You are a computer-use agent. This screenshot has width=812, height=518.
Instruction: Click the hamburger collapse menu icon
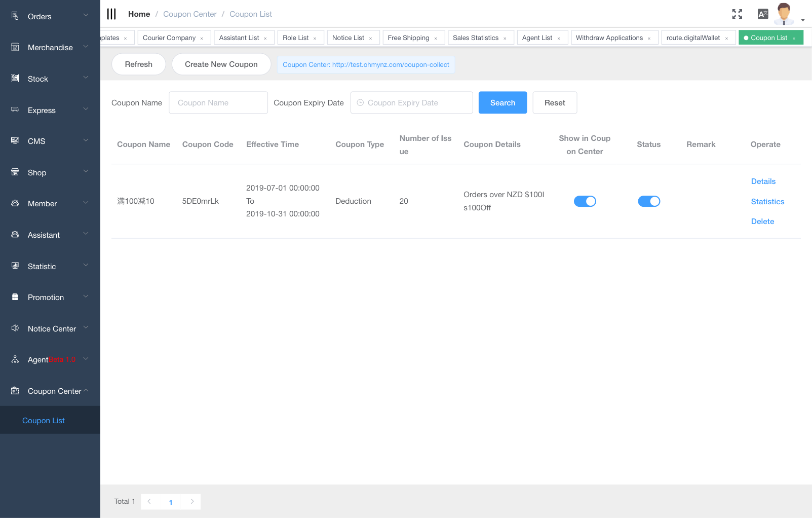coord(111,14)
